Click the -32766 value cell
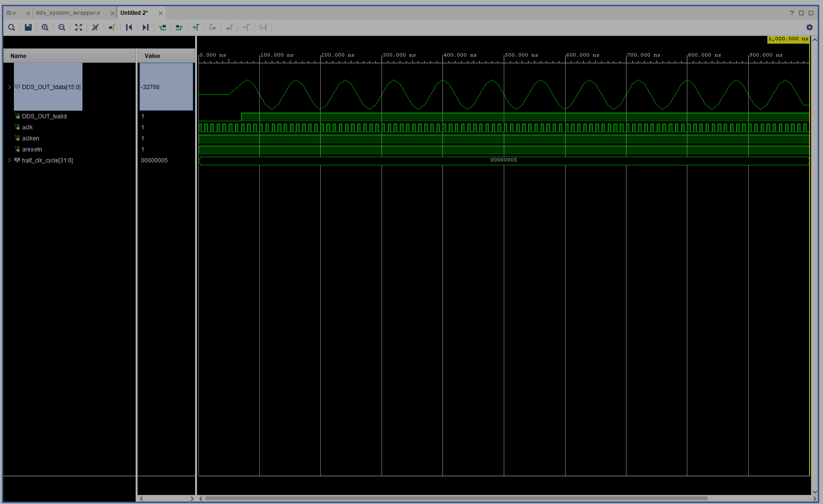The width and height of the screenshot is (823, 504). tap(166, 87)
